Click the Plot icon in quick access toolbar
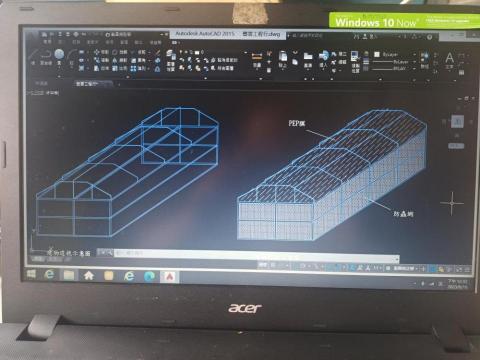 tap(76, 34)
